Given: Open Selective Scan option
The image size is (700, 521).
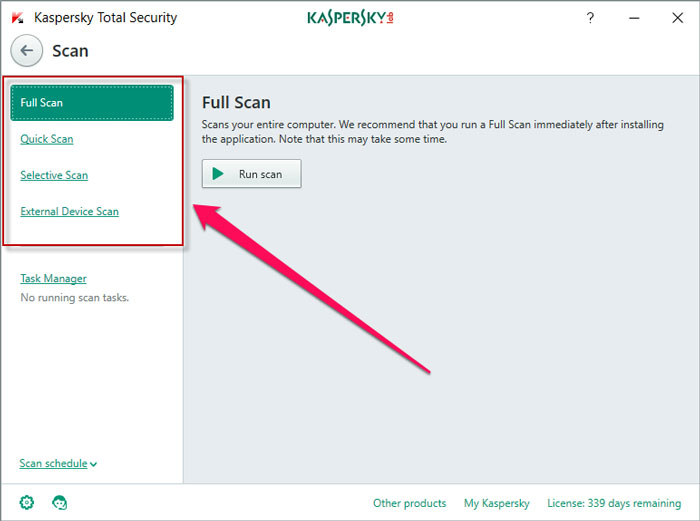Looking at the screenshot, I should [54, 175].
